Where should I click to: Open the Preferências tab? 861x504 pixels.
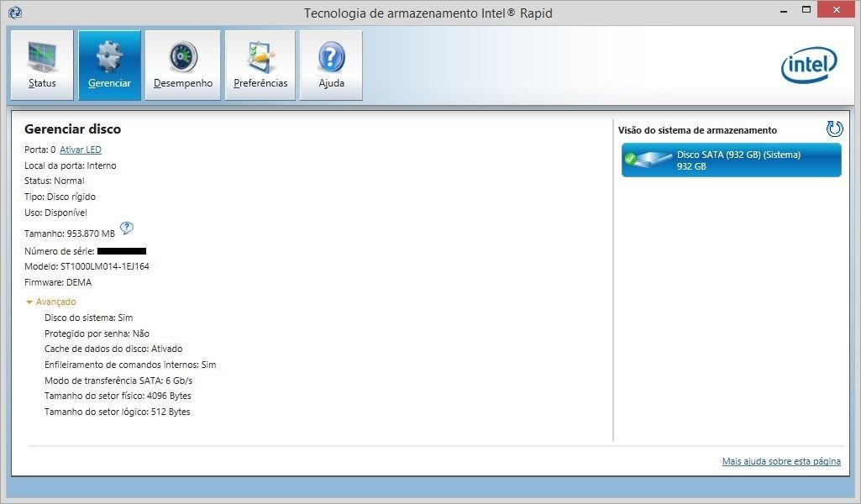[x=260, y=66]
